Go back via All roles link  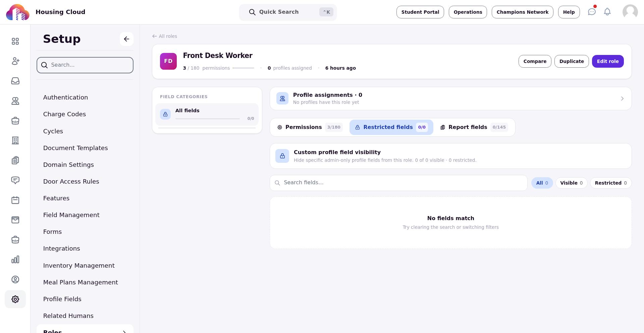[165, 36]
